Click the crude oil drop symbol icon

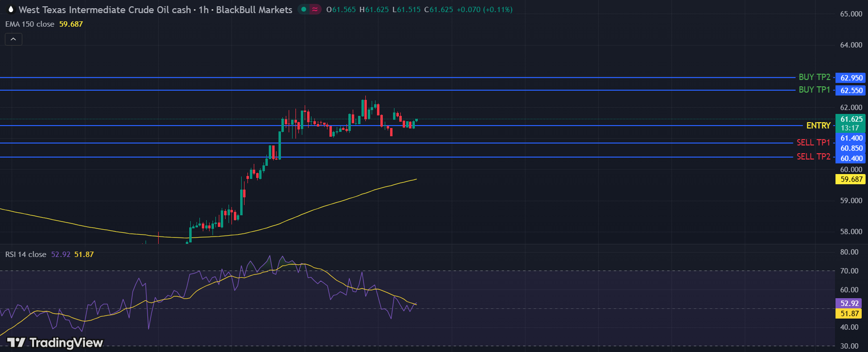point(11,10)
